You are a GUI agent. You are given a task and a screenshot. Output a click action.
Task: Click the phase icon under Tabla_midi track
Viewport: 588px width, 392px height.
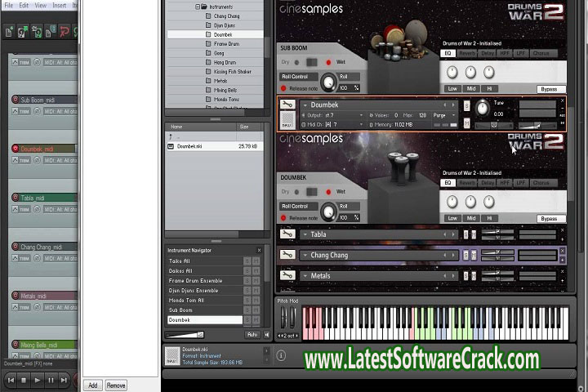(37, 209)
